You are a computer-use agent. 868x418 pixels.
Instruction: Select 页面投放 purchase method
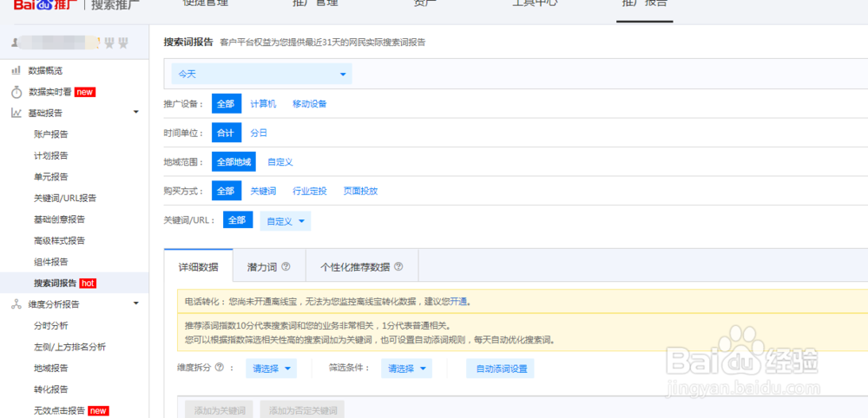[360, 191]
